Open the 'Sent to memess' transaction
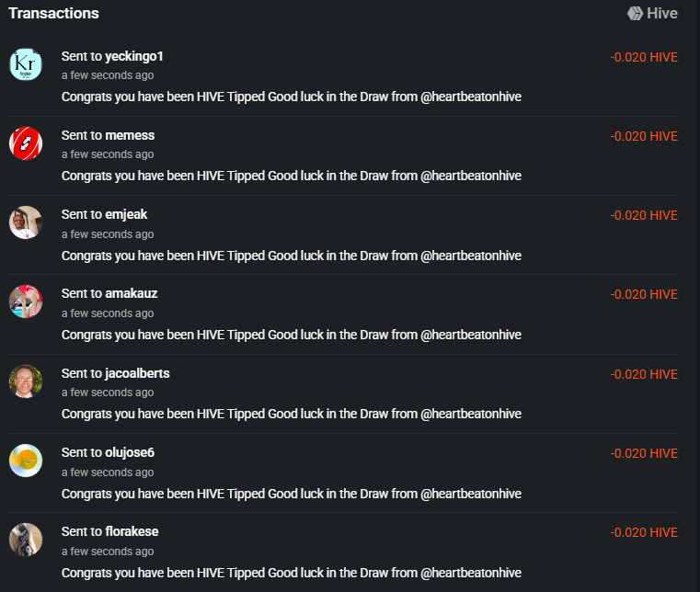 (x=108, y=136)
